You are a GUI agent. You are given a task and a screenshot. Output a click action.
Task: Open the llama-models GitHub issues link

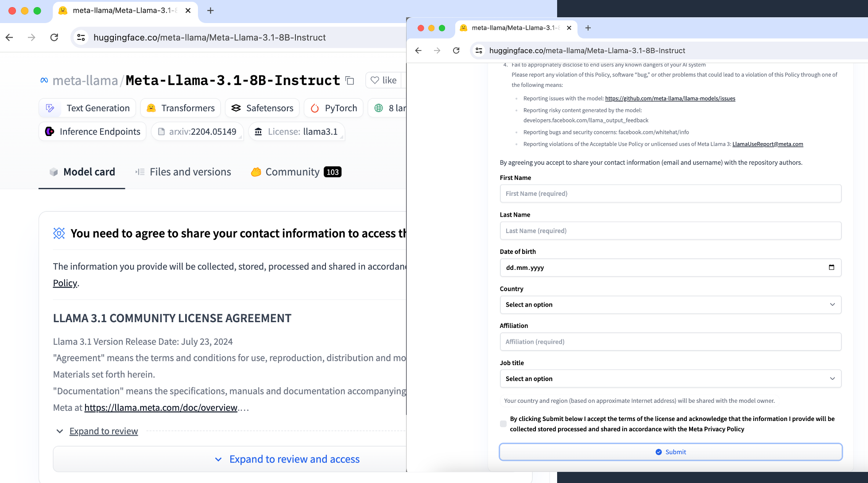670,98
